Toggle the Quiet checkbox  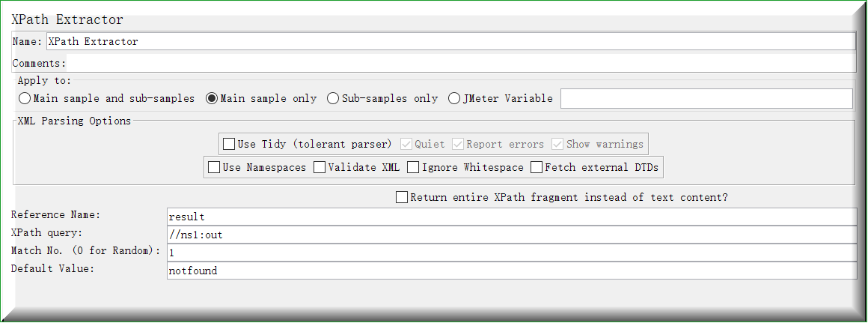click(x=423, y=144)
